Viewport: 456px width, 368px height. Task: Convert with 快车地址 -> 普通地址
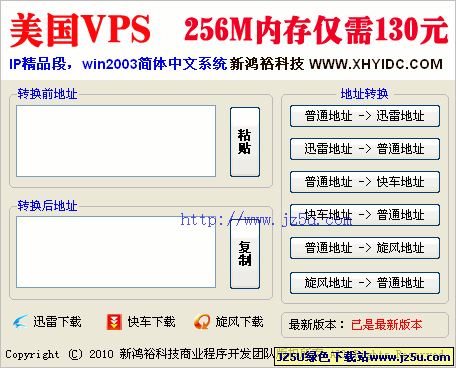(x=365, y=215)
